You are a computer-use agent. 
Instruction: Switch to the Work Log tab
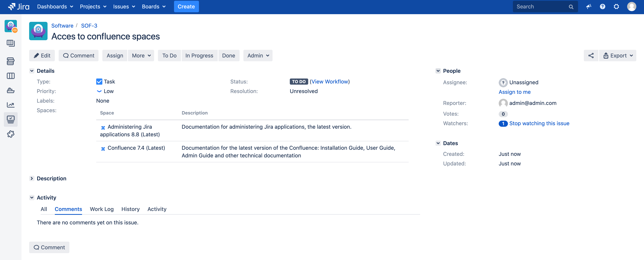coord(102,209)
